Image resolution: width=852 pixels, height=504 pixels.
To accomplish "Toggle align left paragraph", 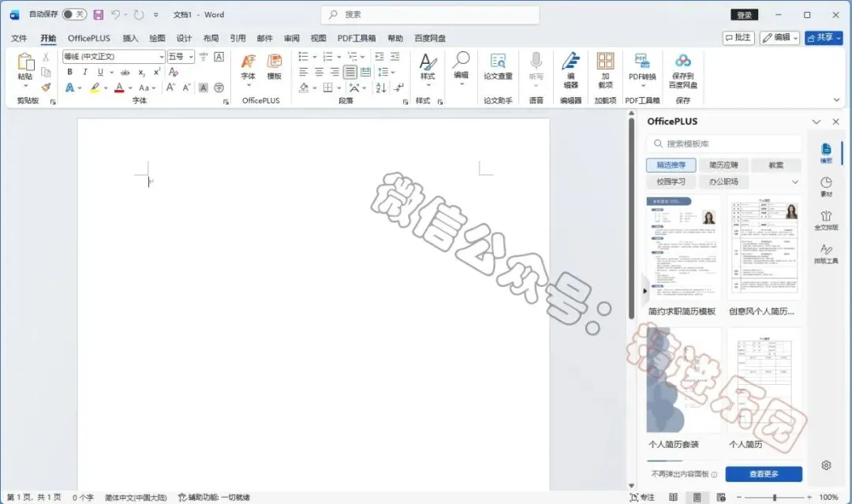I will tap(303, 72).
